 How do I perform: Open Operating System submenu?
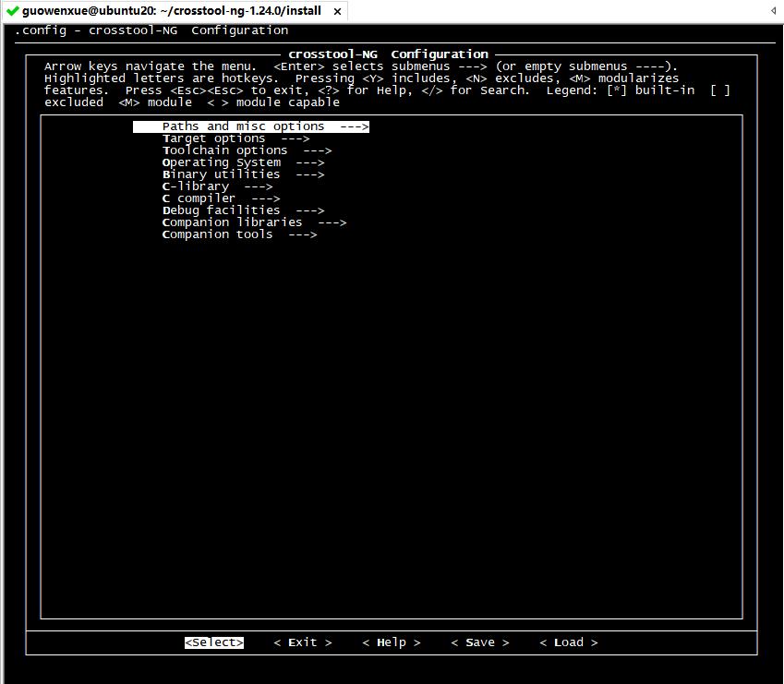click(x=244, y=162)
